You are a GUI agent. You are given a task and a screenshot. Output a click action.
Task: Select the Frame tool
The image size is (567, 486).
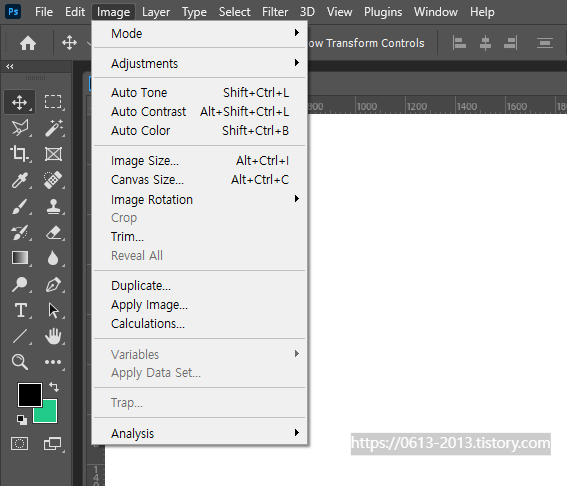[x=53, y=154]
